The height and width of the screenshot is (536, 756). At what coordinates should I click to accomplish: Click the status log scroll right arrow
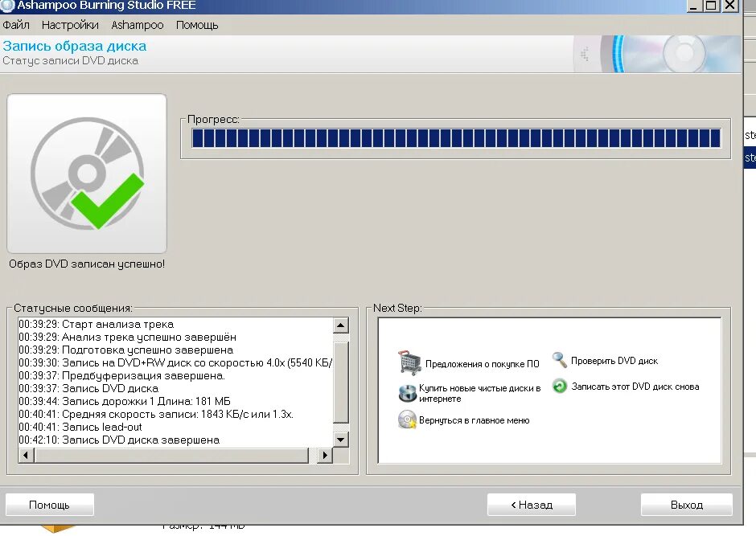pos(324,455)
